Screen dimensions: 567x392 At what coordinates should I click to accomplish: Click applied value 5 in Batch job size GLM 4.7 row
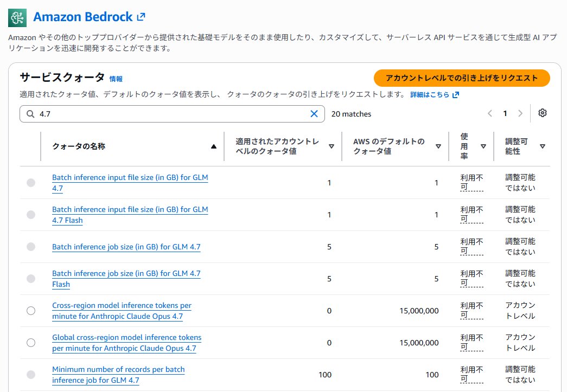(329, 247)
